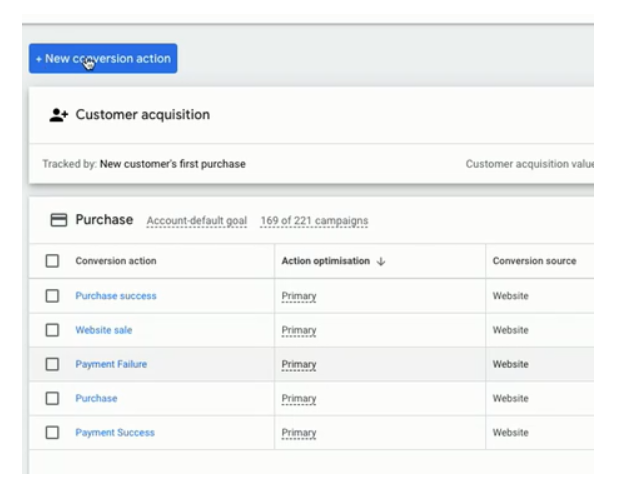Click Website in the Website sale row
The image size is (618, 485).
(x=510, y=330)
